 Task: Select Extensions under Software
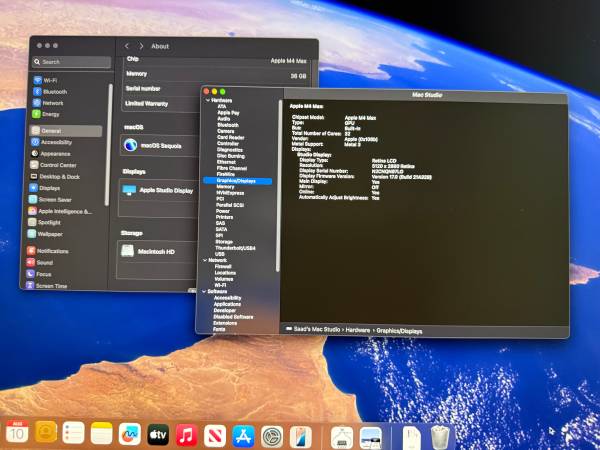(x=225, y=323)
